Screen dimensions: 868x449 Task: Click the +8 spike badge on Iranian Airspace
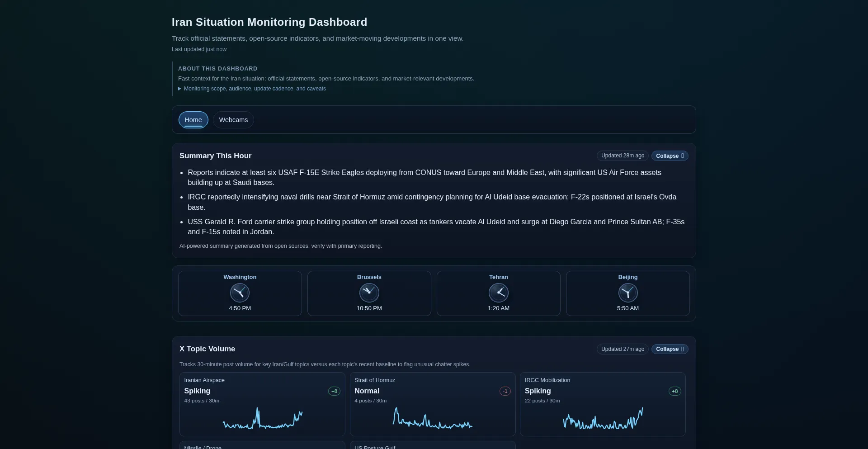[x=334, y=391]
